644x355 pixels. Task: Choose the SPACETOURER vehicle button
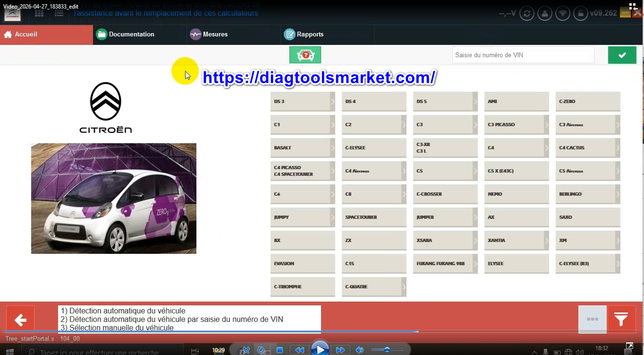[374, 217]
